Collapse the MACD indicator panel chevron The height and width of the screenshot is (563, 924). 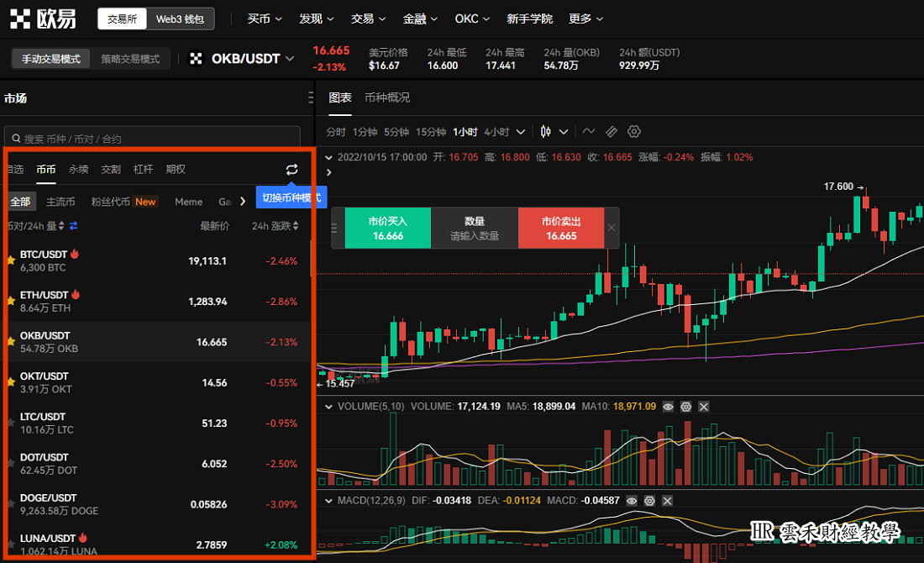click(x=328, y=501)
